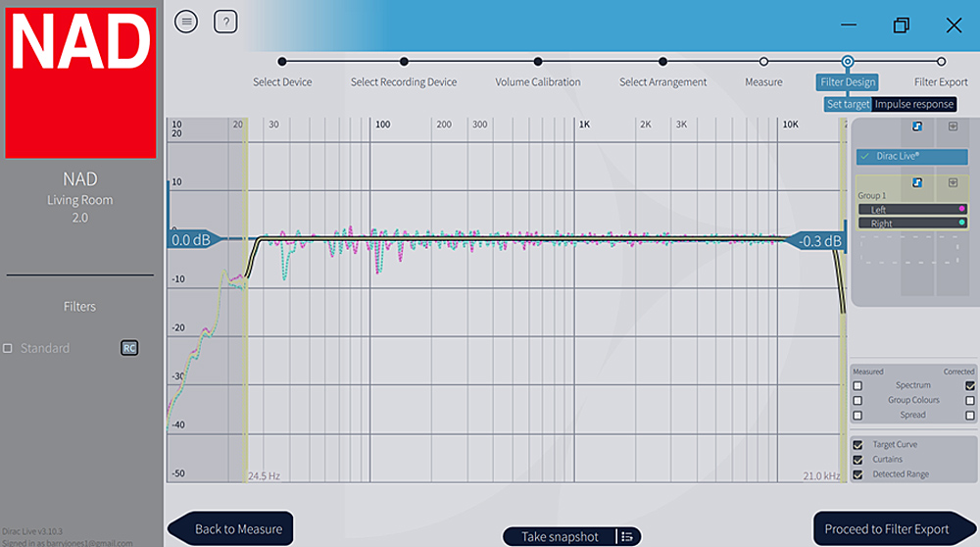Go to the Select Arrangement step

[x=662, y=82]
